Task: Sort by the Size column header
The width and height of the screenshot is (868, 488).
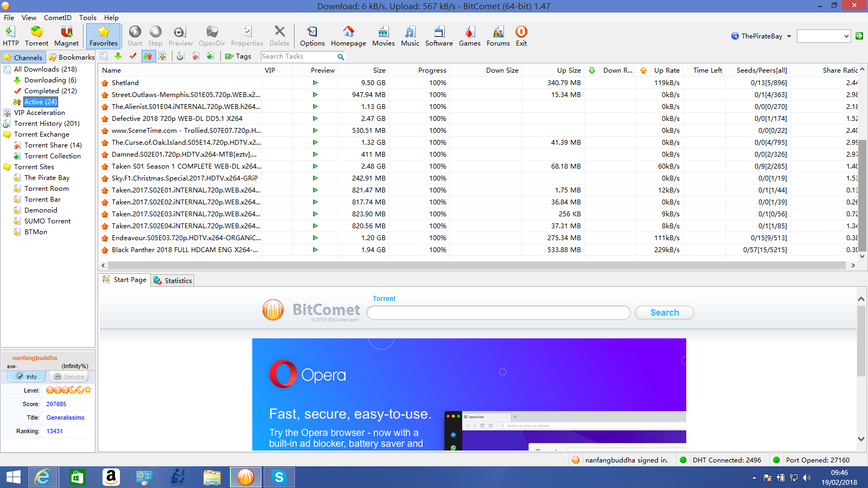Action: click(363, 70)
